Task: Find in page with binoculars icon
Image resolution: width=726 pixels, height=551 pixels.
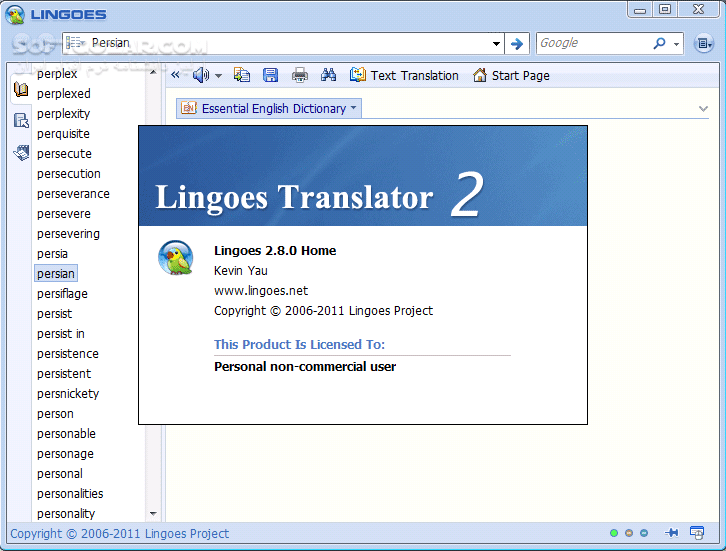Action: pos(328,75)
